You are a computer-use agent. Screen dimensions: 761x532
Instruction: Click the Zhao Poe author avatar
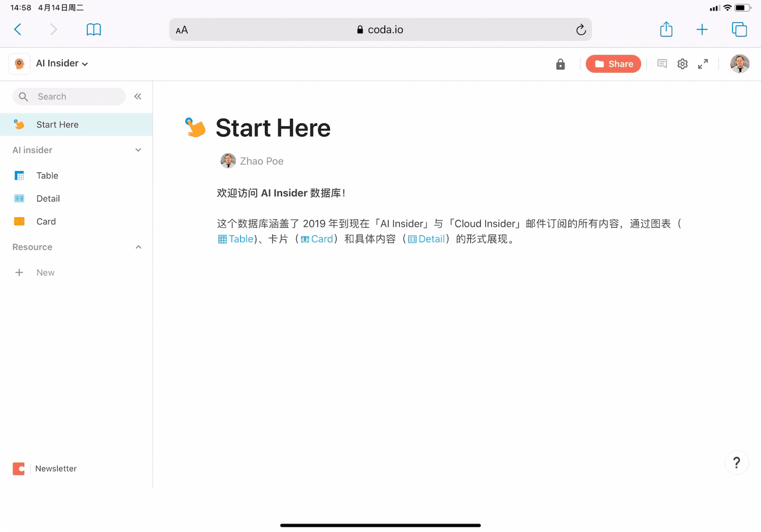[x=228, y=161]
